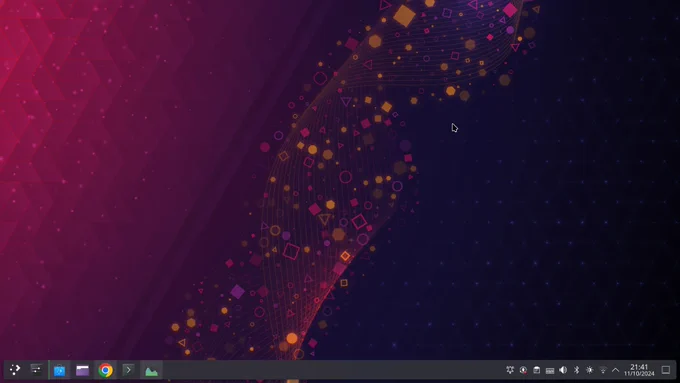680x383 pixels.
Task: Open the KDE application launcher
Action: tap(14, 370)
